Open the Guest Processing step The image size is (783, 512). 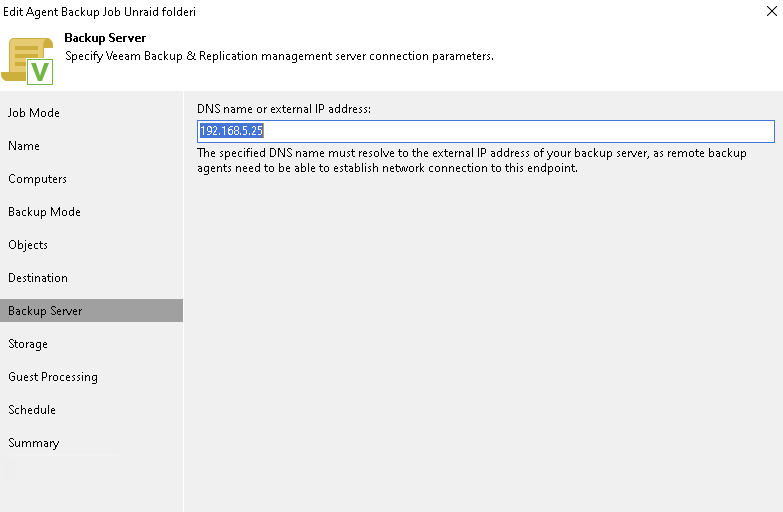point(52,377)
